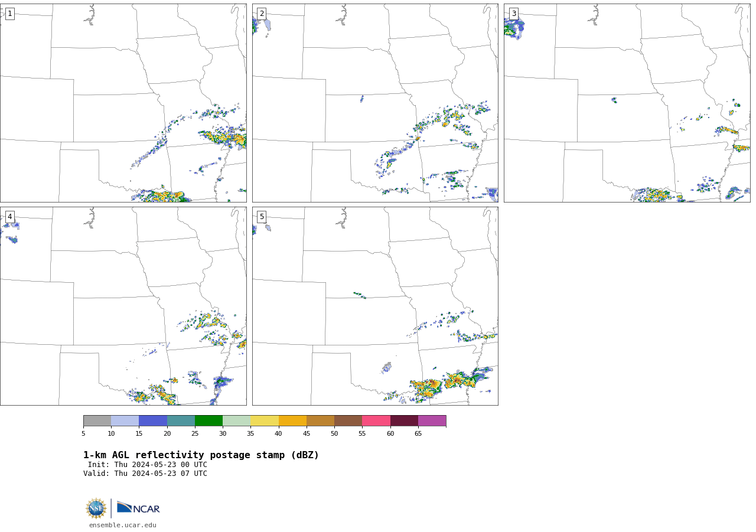756x532 pixels.
Task: Click the colorbar tick label 15
Action: click(139, 434)
